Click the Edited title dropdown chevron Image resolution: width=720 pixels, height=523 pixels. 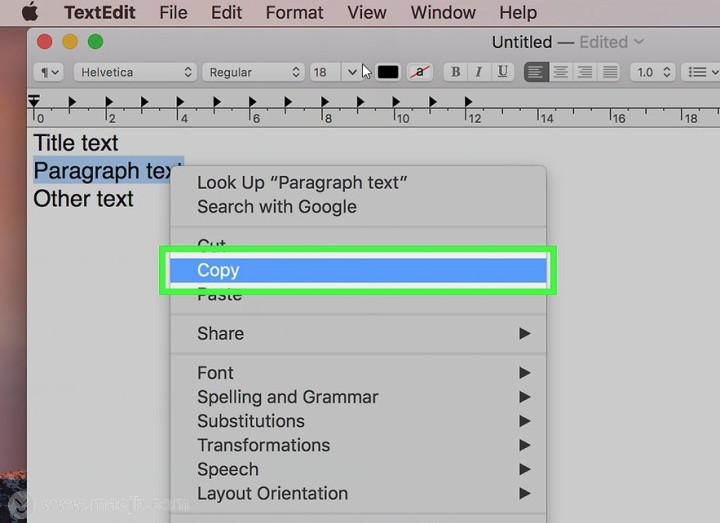click(639, 42)
